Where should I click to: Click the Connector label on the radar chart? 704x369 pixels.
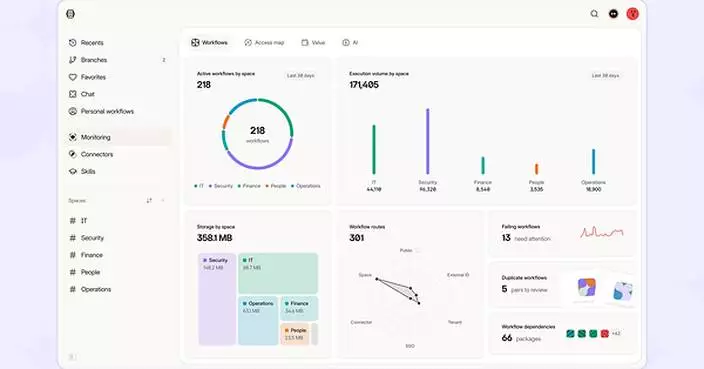(x=361, y=322)
